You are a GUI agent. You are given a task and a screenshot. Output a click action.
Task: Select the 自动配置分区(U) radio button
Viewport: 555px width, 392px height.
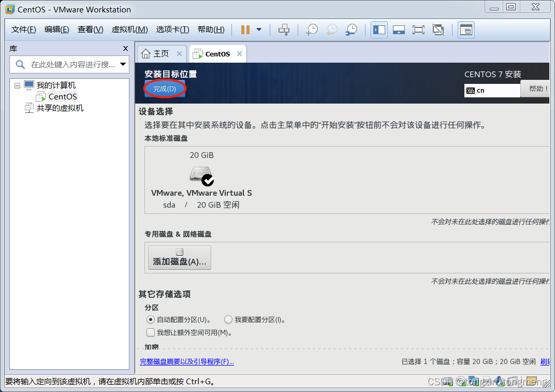(x=151, y=320)
